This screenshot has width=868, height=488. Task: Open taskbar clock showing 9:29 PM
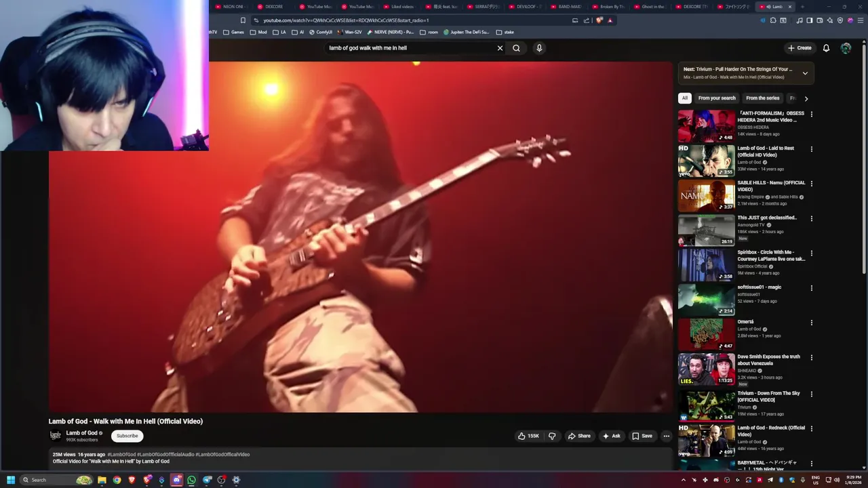(853, 480)
